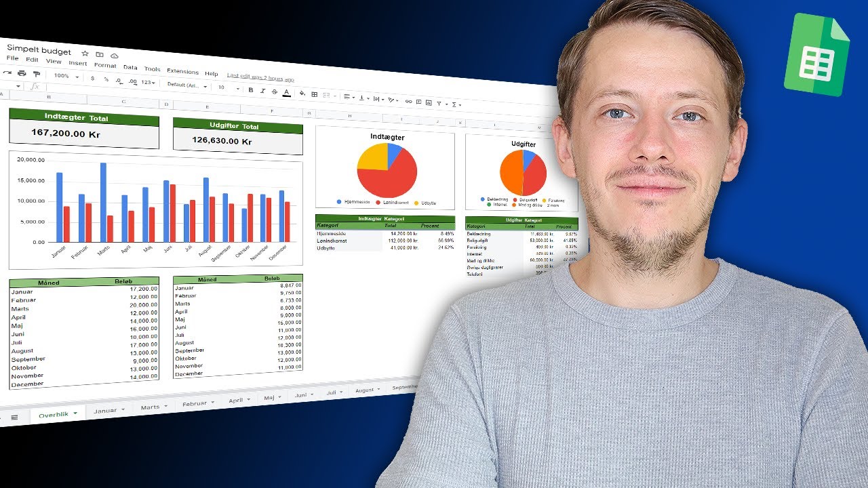
Task: Open the Extensions menu
Action: pos(182,72)
